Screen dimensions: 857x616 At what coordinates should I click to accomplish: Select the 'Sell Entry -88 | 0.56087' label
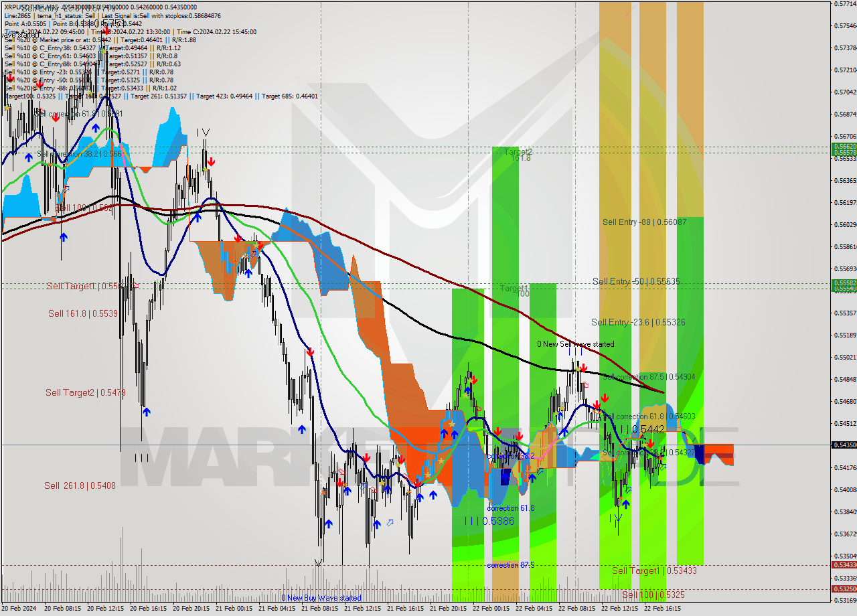tap(644, 222)
